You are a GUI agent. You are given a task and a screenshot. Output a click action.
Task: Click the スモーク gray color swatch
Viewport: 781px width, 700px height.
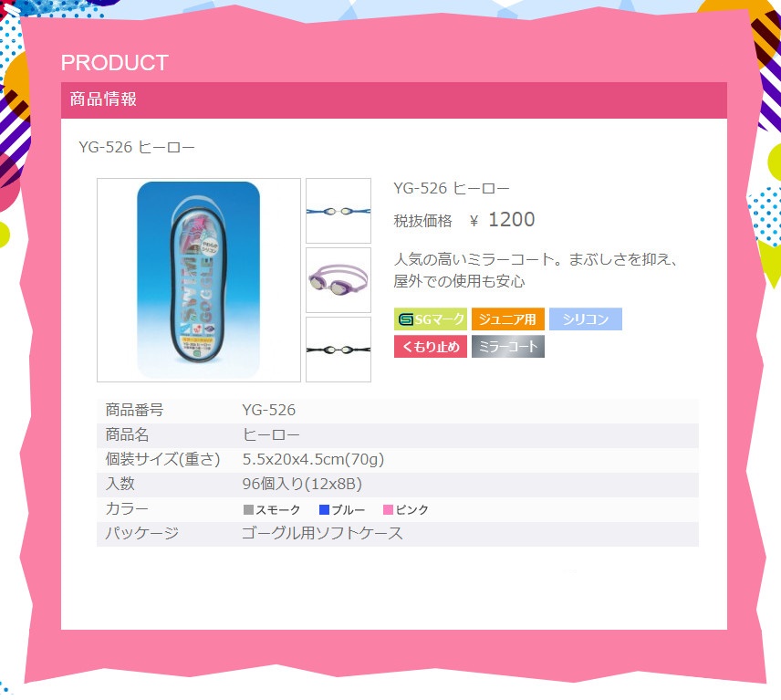point(248,509)
